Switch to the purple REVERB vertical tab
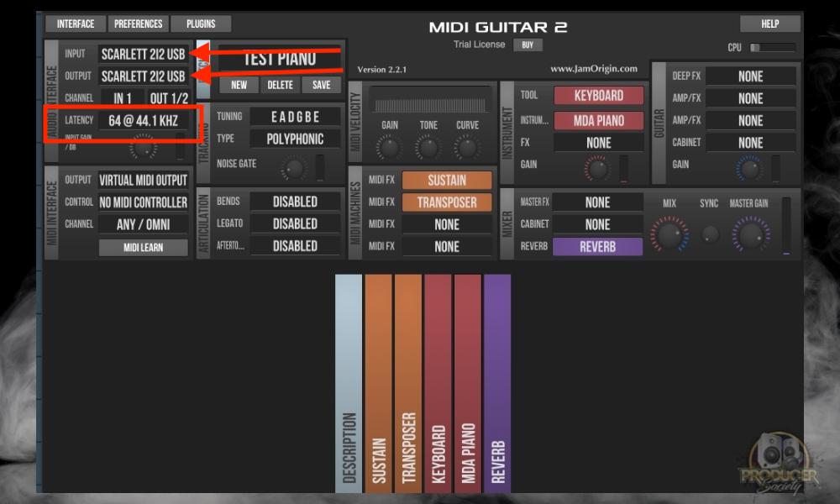 [x=497, y=384]
